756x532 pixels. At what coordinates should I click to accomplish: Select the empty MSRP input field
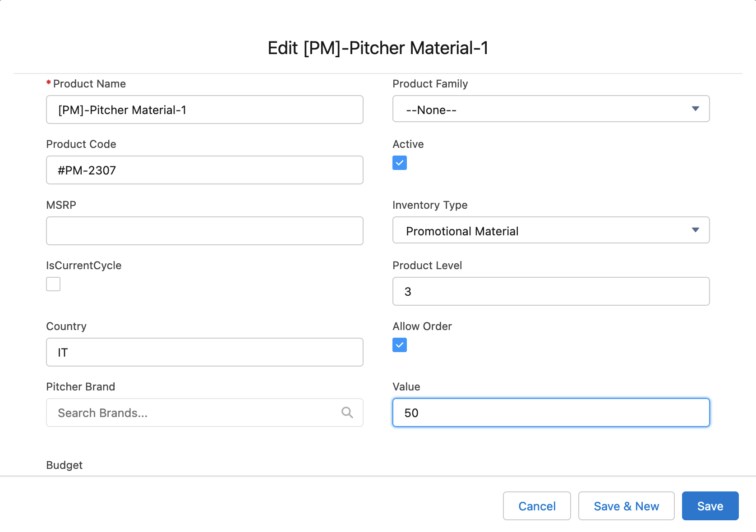[x=204, y=231]
